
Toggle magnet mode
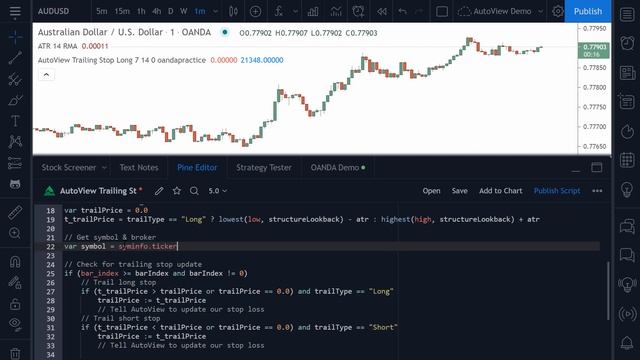click(15, 261)
